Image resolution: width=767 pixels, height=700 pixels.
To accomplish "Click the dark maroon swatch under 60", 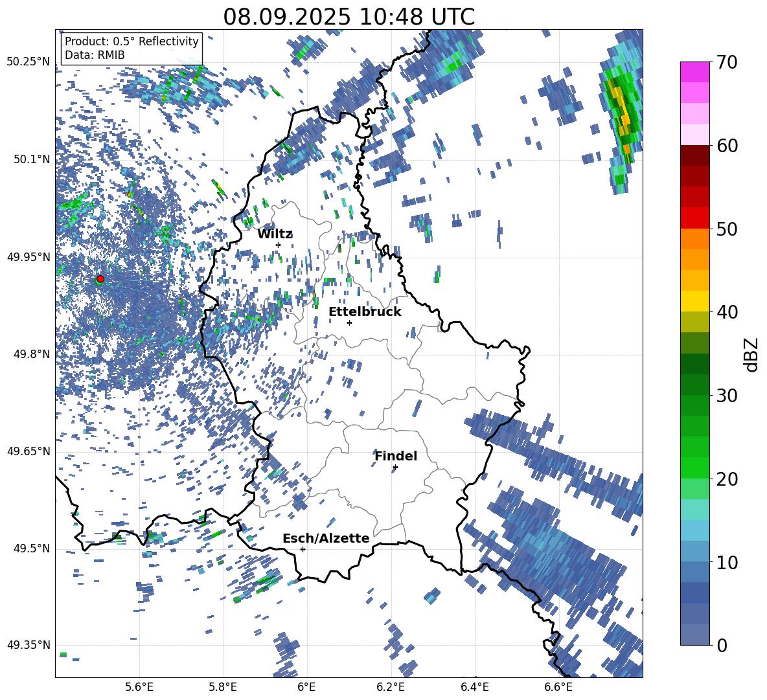I will tap(694, 155).
